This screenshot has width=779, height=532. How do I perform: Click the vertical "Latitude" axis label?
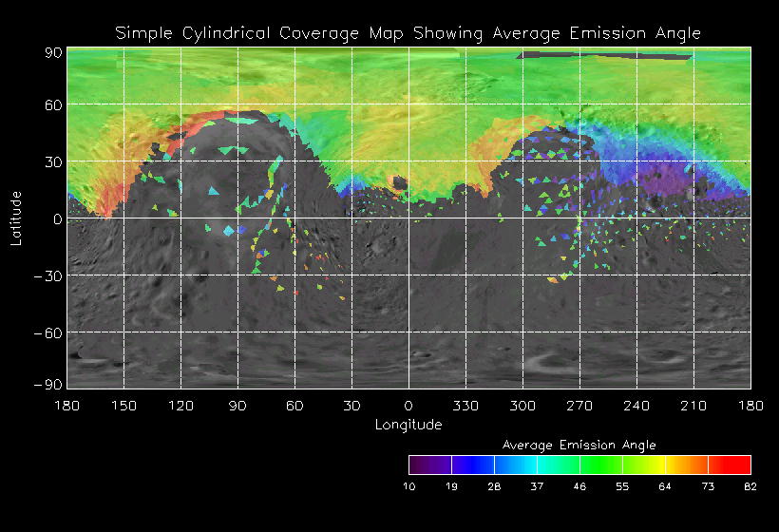tap(16, 218)
